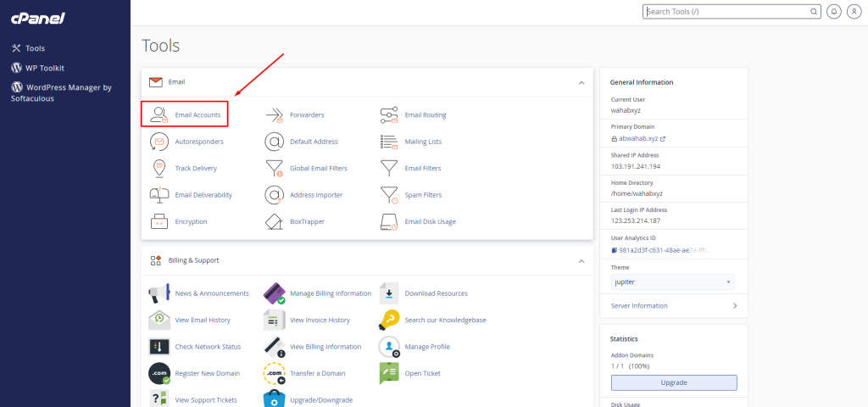The height and width of the screenshot is (407, 868).
Task: Click the Email Disk Usage icon
Action: [389, 221]
